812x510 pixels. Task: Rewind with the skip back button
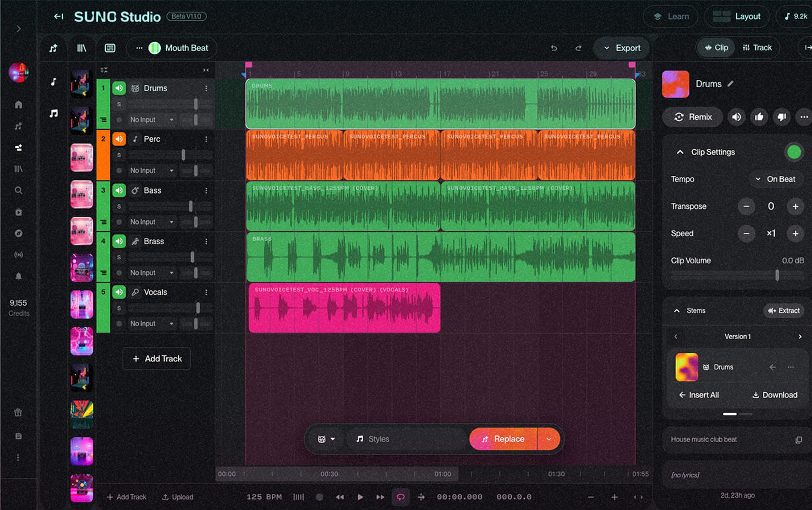coord(340,497)
